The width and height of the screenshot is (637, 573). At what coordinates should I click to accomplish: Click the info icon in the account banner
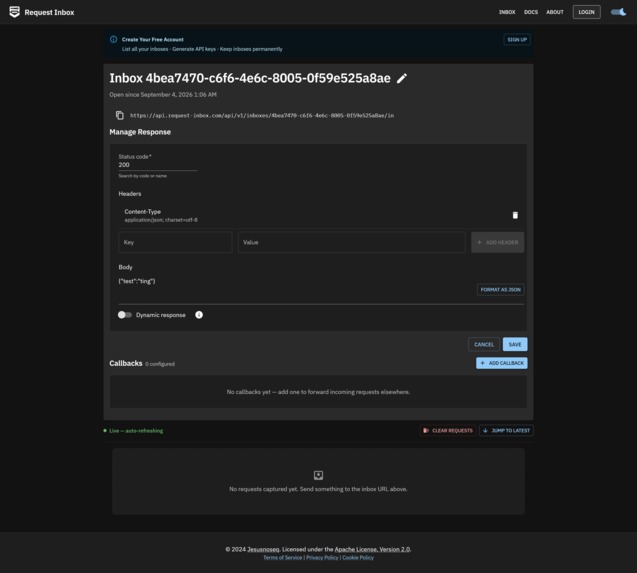pos(113,39)
